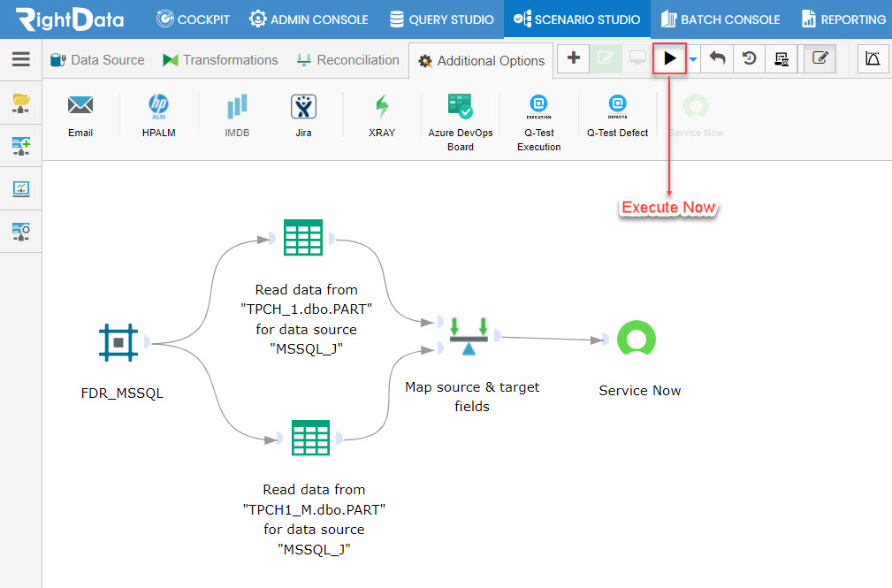Viewport: 892px width, 588px height.
Task: Open the Reconciliation tab
Action: point(348,60)
